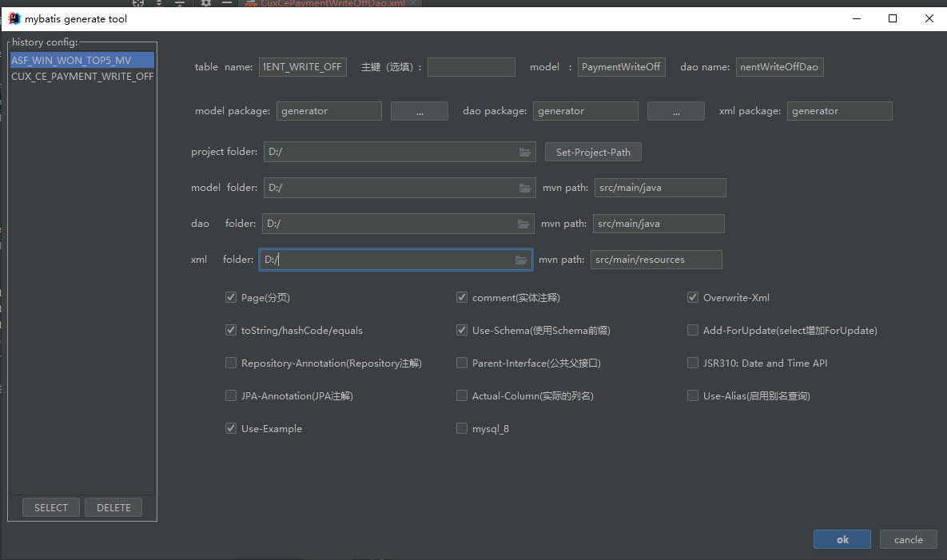Disable Use-Example checkbox
The width and height of the screenshot is (947, 560).
click(231, 428)
